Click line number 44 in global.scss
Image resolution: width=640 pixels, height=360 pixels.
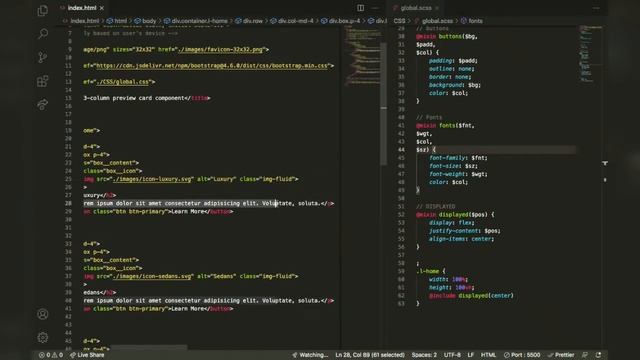pyautogui.click(x=401, y=150)
